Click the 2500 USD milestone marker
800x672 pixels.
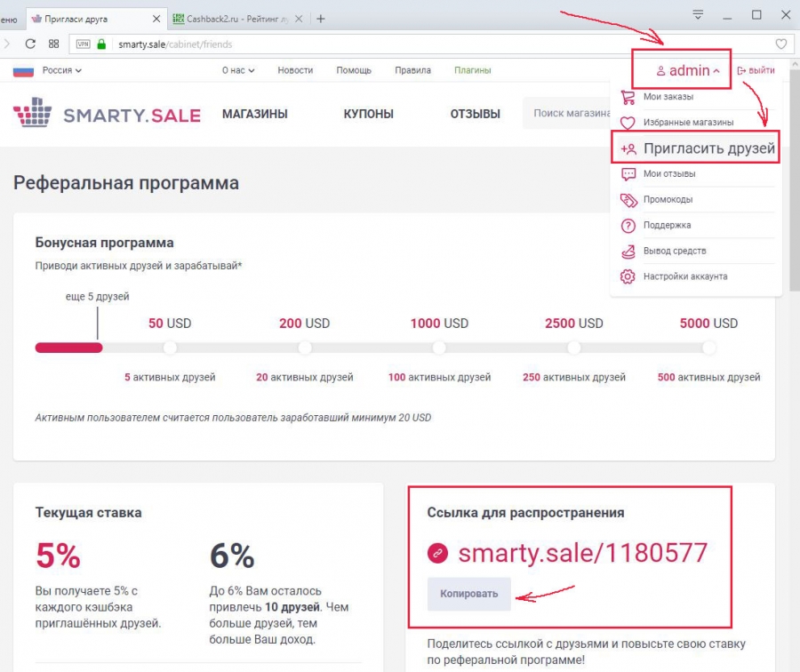click(x=574, y=348)
